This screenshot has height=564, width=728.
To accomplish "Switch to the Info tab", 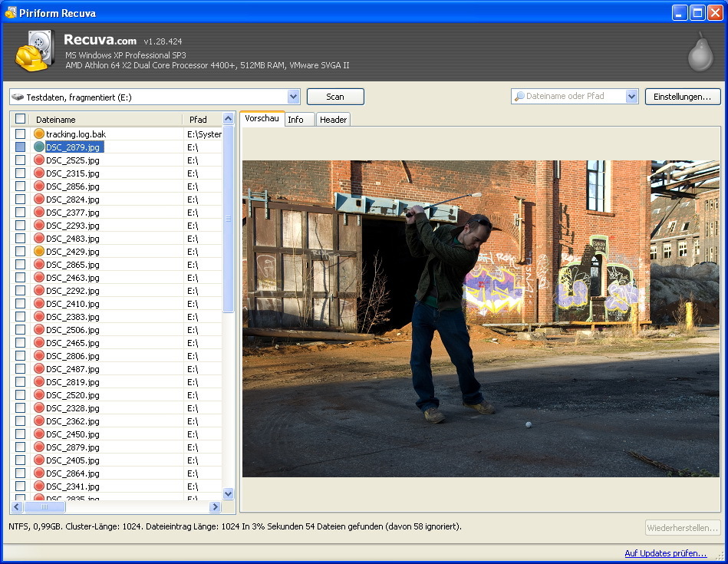I will pyautogui.click(x=296, y=120).
